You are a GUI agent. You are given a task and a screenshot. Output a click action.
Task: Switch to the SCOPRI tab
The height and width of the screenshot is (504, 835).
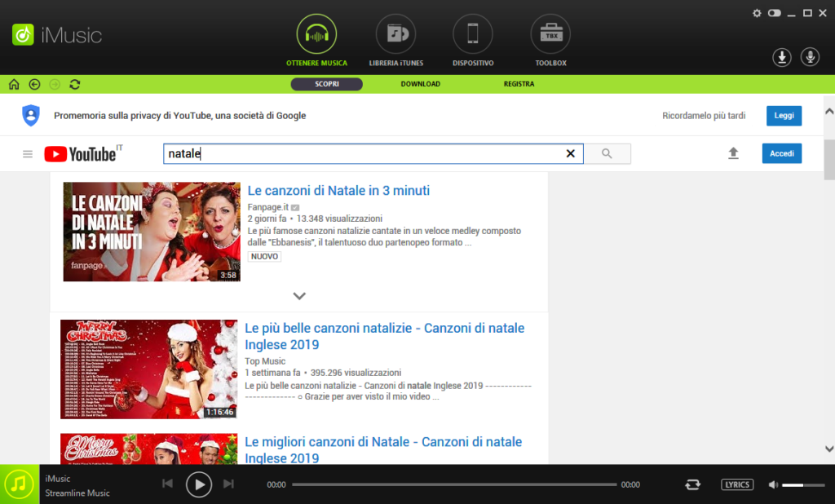[326, 84]
